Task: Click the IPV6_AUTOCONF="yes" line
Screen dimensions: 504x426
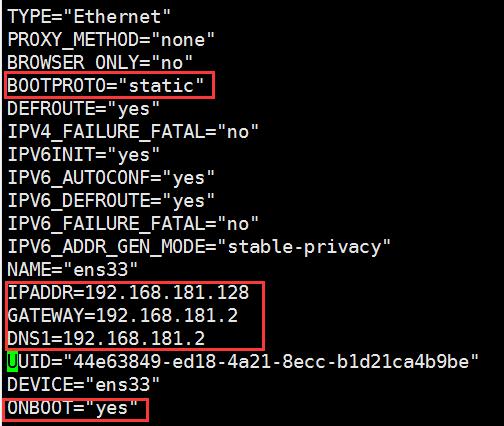Action: pos(111,178)
